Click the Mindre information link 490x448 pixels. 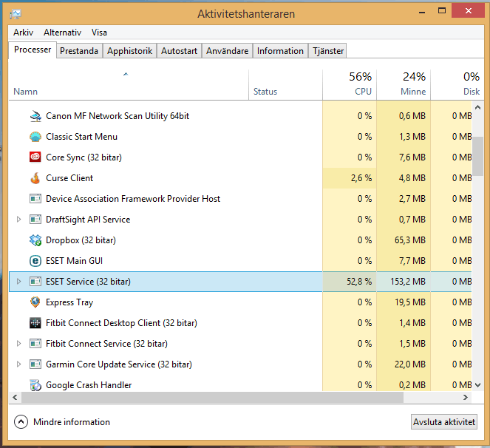72,422
